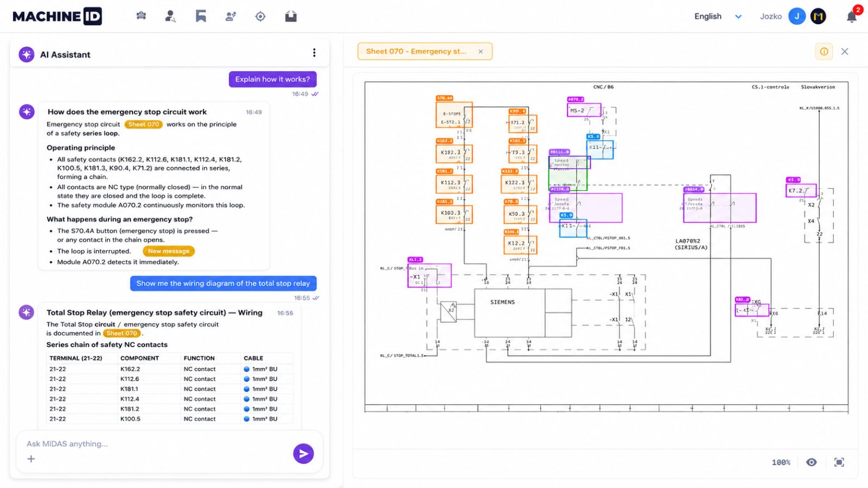Click the blue J user avatar
Viewport: 868px width, 488px height.
(797, 16)
